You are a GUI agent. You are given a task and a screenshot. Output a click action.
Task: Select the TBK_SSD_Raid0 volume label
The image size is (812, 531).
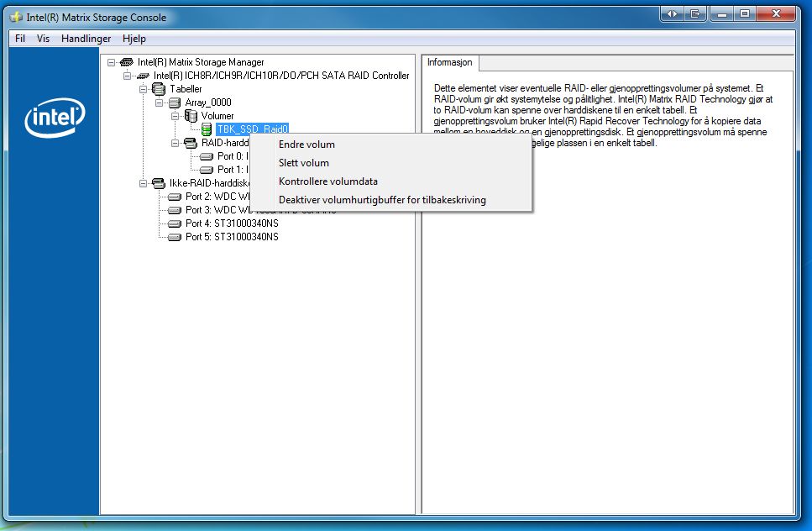pos(252,129)
